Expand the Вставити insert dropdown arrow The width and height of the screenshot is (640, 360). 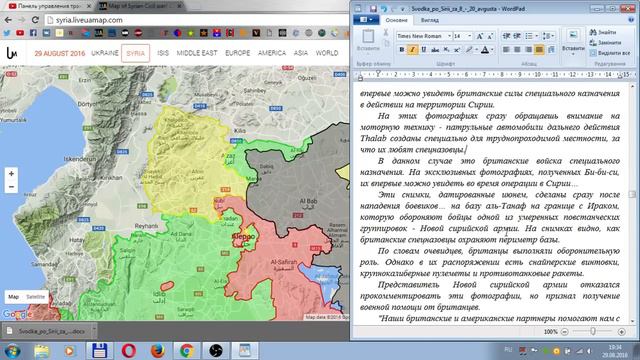pos(573,54)
